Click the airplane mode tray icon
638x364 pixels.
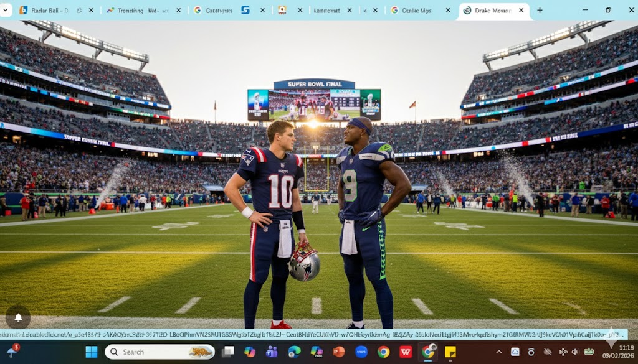click(563, 352)
